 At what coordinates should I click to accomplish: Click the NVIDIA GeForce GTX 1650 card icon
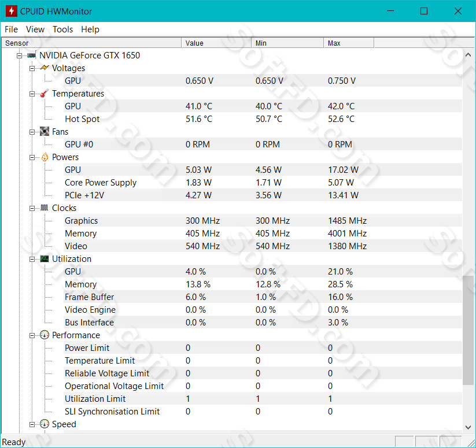(x=32, y=55)
